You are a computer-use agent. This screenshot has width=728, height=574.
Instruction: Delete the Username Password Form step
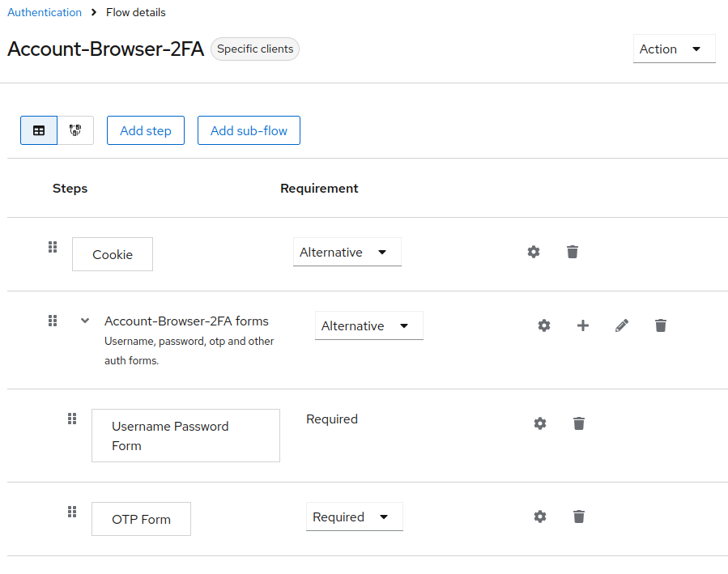tap(579, 423)
